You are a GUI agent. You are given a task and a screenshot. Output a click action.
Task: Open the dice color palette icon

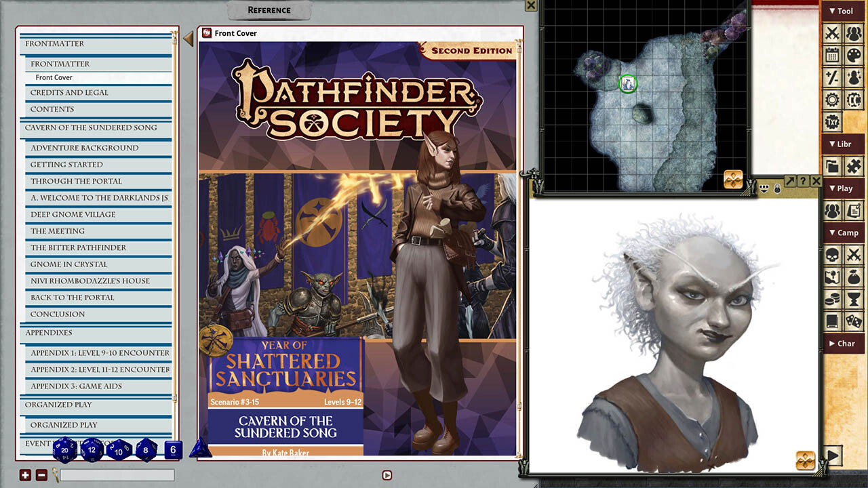[x=852, y=54]
